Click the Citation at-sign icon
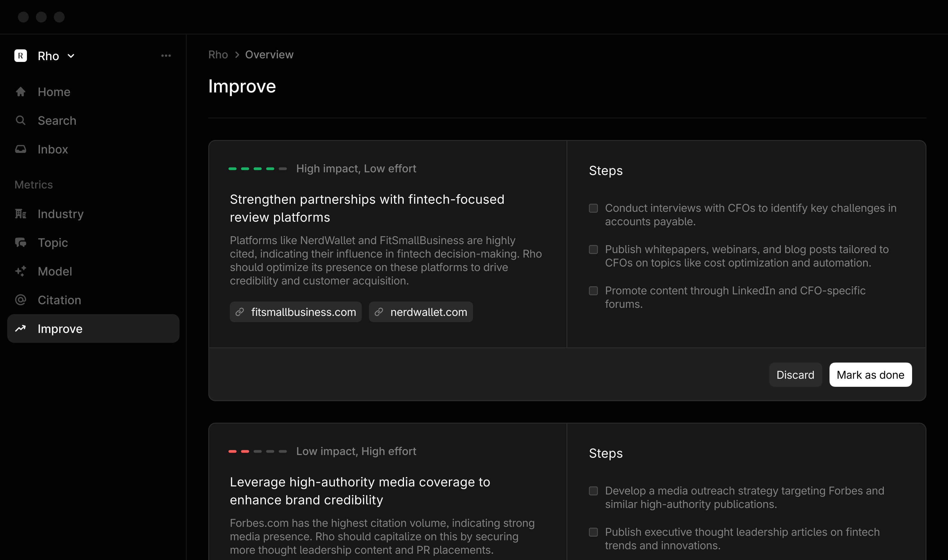948x560 pixels. pos(21,300)
